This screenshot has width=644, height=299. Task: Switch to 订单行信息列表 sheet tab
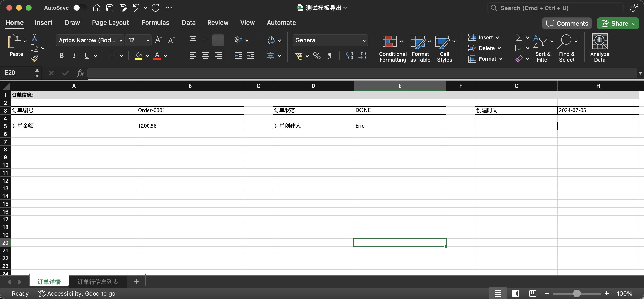[98, 282]
